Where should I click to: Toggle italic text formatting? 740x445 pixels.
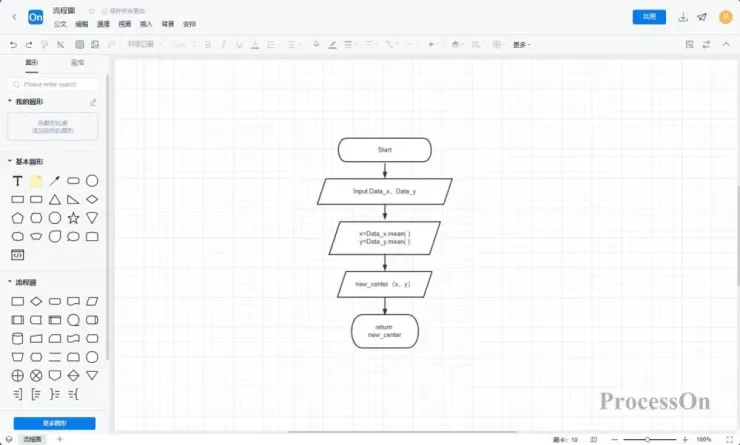223,44
